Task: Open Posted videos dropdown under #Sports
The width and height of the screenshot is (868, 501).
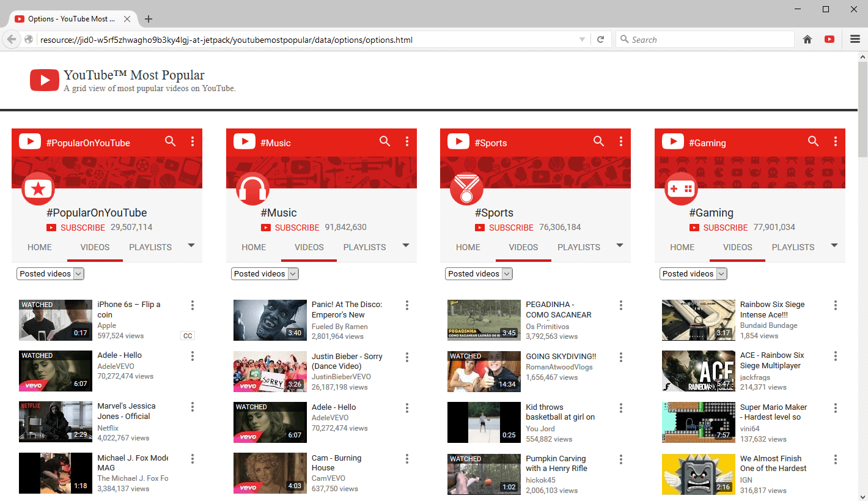Action: (x=479, y=274)
